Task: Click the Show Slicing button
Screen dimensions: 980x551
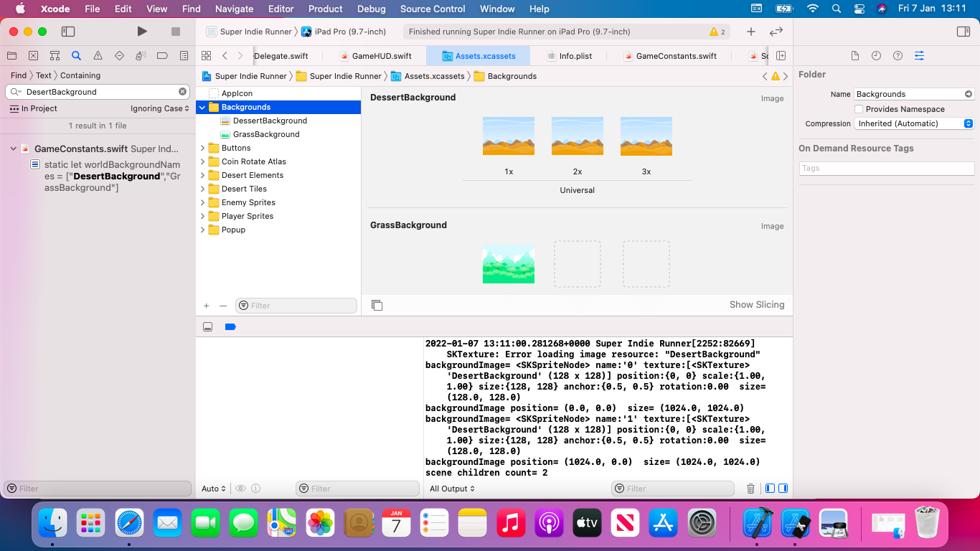Action: point(757,305)
